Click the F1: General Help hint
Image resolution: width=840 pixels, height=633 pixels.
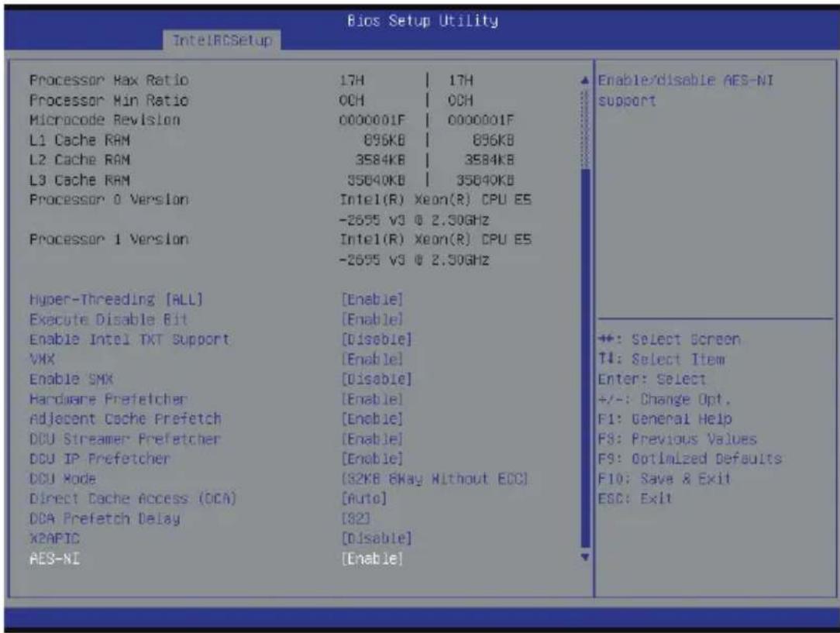(665, 419)
